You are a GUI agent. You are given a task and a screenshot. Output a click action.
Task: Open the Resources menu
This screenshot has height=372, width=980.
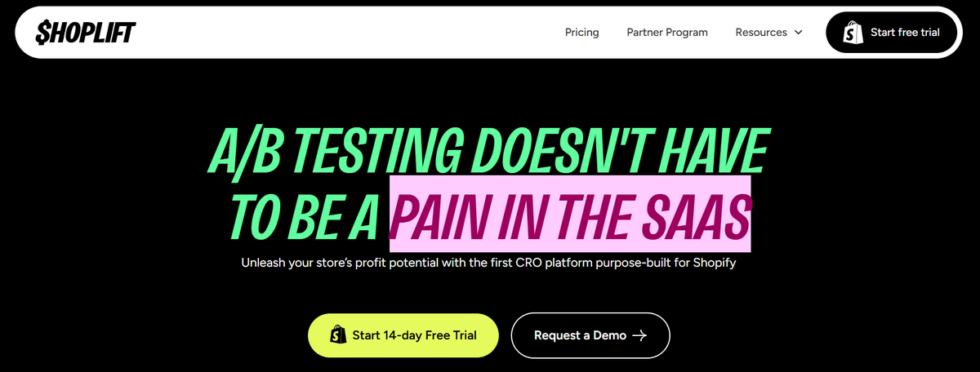[761, 33]
